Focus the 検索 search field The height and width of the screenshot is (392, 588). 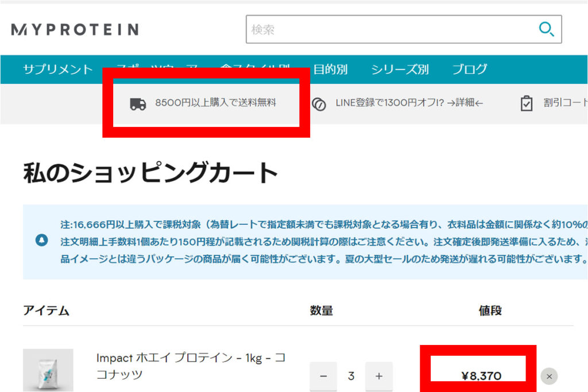[404, 29]
